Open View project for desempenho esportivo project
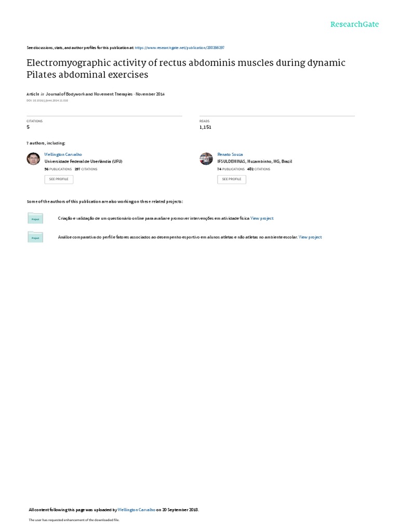399x532 pixels. pos(310,237)
